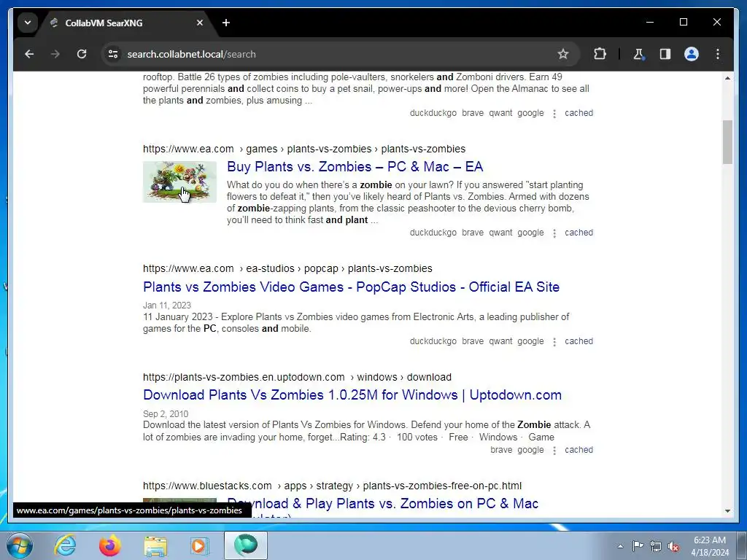Expand three-dot options for Buy Plants result
The width and height of the screenshot is (747, 560).
point(554,233)
